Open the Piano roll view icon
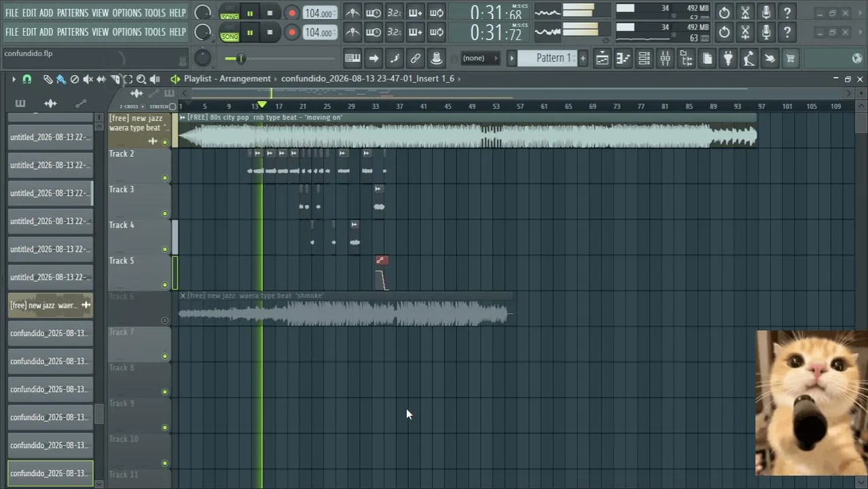The height and width of the screenshot is (489, 868). point(623,58)
